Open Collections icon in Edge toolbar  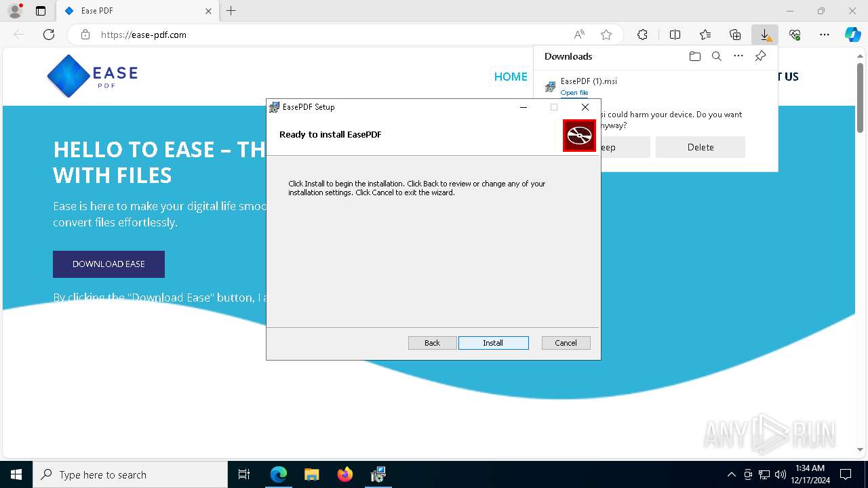click(735, 35)
